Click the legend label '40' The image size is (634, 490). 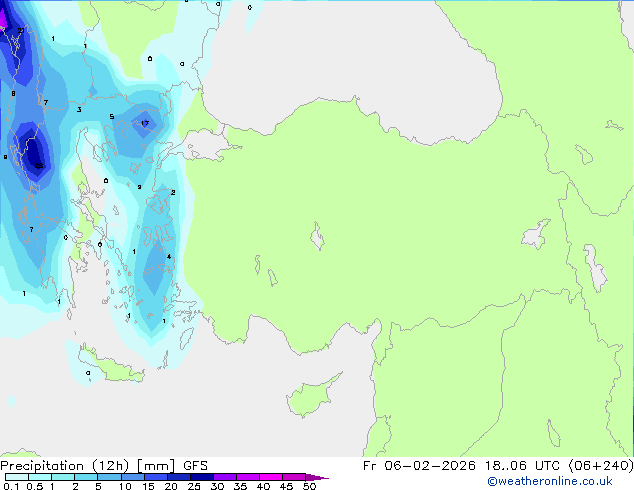coord(263,486)
